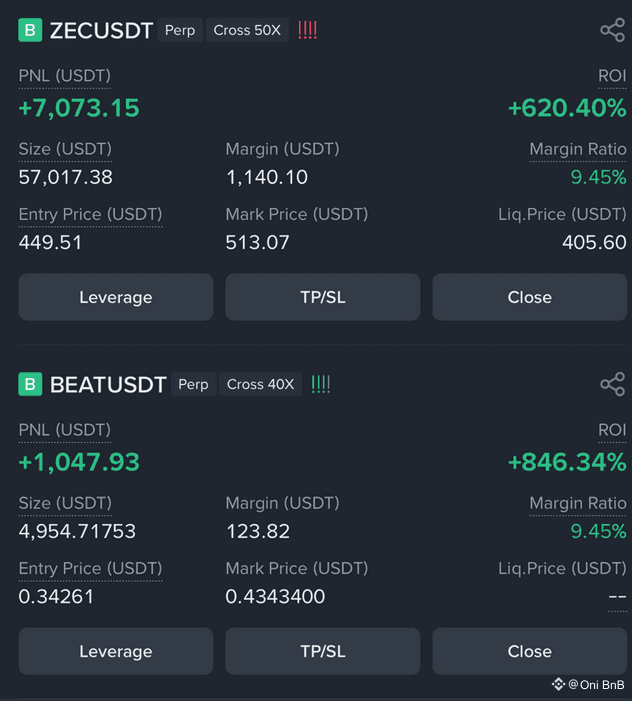
Task: Tap the Margin Ratio label for ZECUSDT
Action: (x=577, y=149)
